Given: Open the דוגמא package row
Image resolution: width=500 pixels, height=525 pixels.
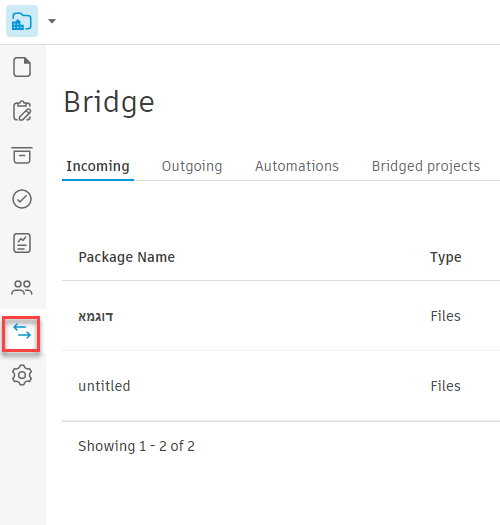Looking at the screenshot, I should coord(281,316).
